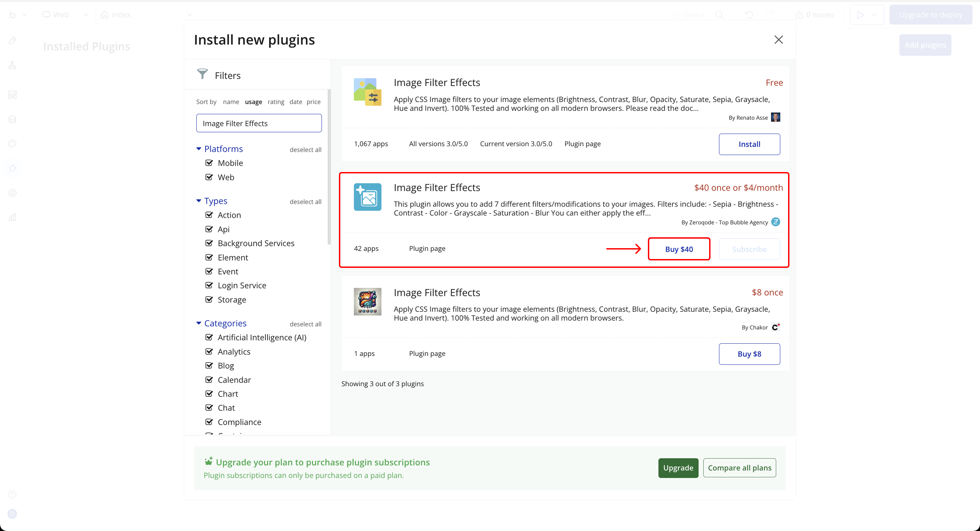Uncheck the Mobile platform checkbox
980x531 pixels.
[x=209, y=163]
